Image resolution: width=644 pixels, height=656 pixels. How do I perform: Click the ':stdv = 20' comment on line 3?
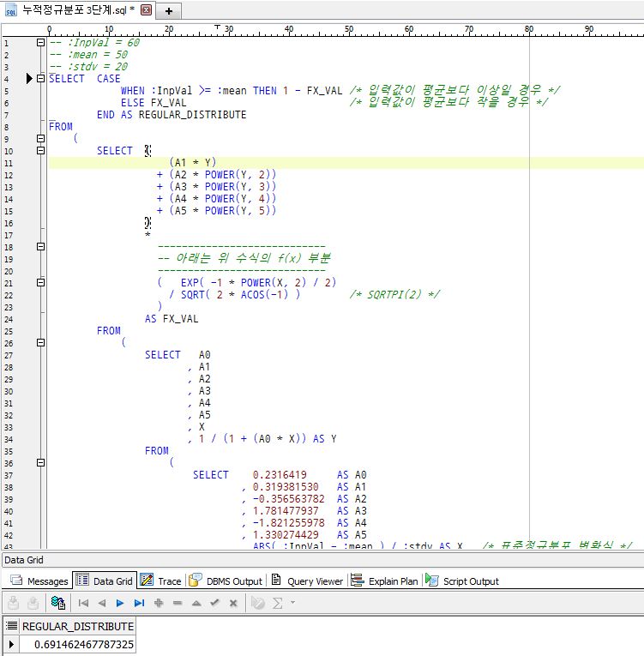[88, 67]
